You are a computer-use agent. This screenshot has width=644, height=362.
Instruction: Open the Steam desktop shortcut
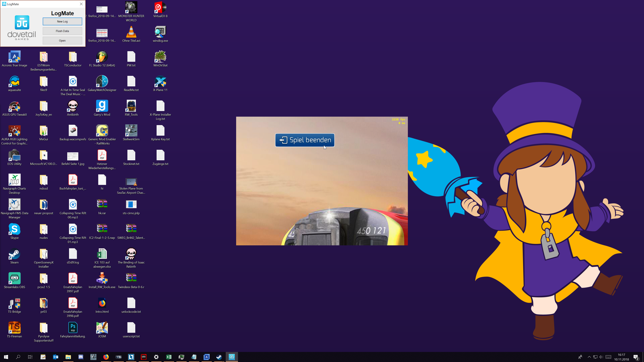pyautogui.click(x=14, y=255)
